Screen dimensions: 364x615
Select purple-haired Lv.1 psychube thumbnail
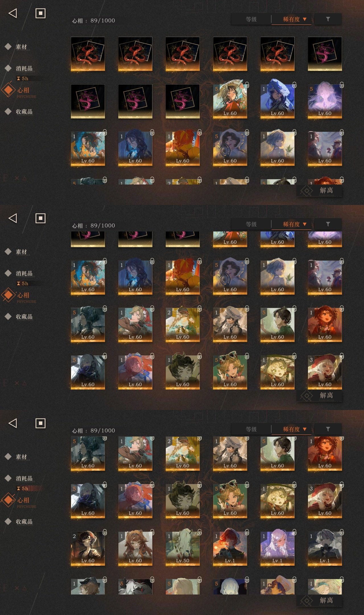click(277, 548)
